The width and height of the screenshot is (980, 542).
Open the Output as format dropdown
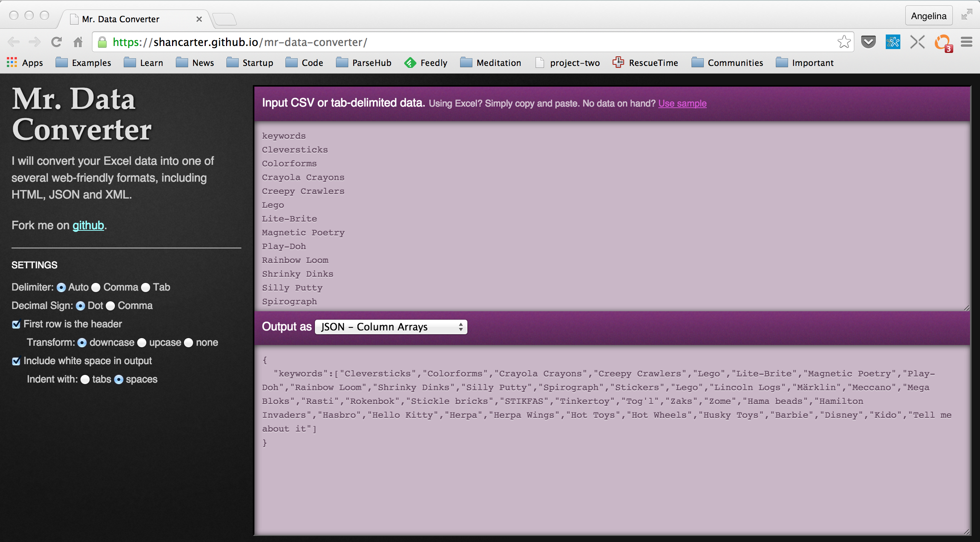(x=391, y=327)
